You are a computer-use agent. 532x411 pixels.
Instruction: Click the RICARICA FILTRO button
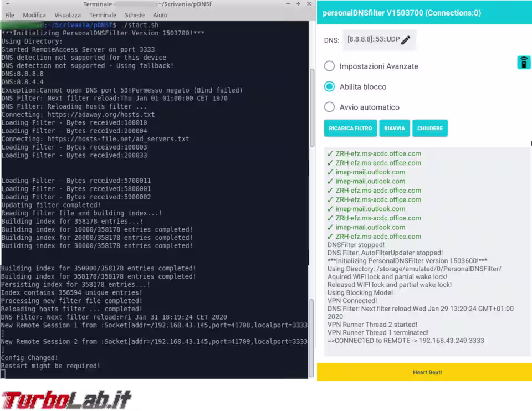point(350,128)
